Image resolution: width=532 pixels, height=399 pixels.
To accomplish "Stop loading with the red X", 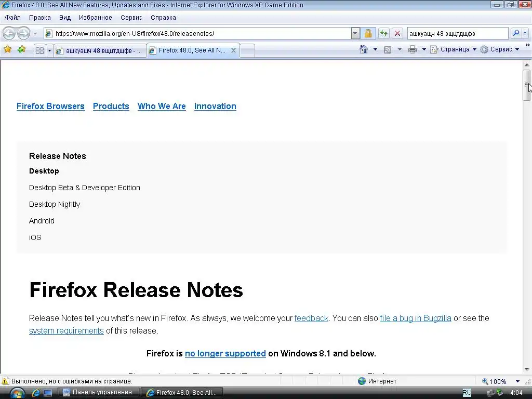I will (x=397, y=33).
